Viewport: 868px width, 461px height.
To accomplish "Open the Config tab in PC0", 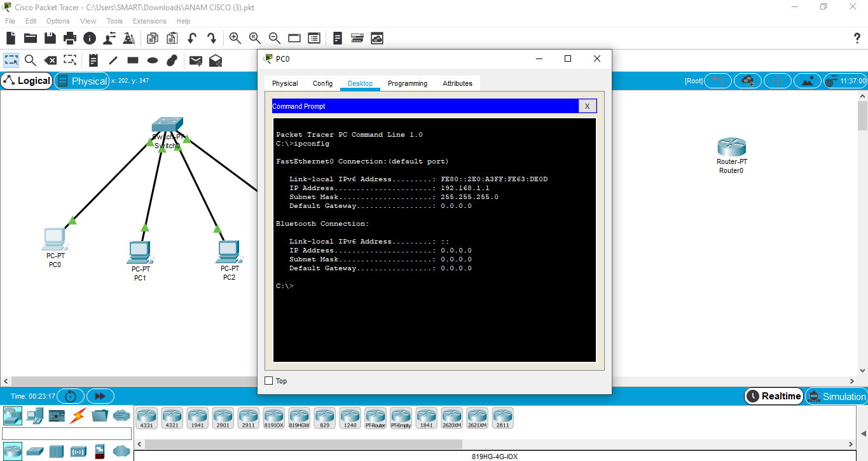I will coord(322,83).
